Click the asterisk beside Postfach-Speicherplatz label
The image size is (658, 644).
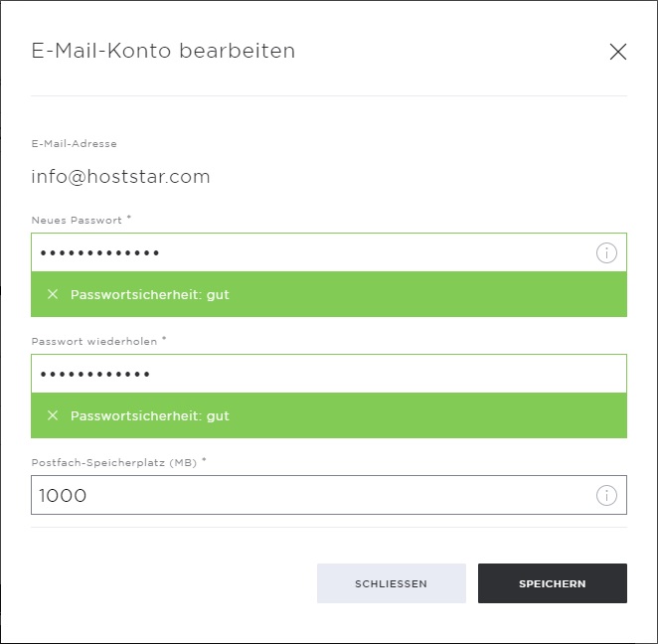click(204, 460)
